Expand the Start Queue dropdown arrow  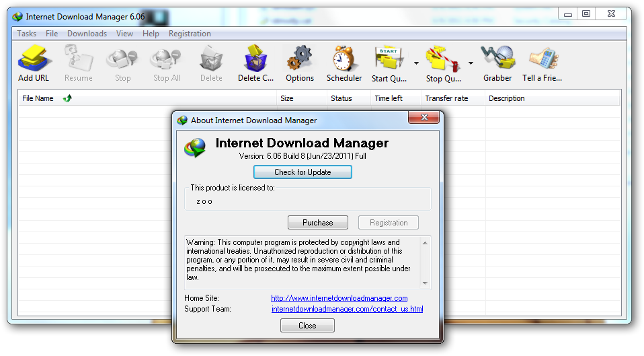point(416,63)
